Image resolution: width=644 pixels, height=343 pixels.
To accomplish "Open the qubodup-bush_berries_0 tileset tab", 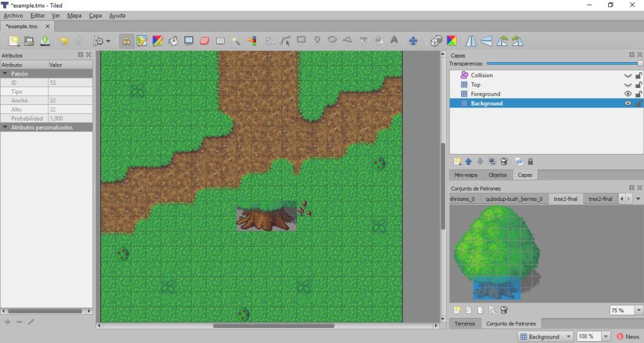I will [514, 199].
